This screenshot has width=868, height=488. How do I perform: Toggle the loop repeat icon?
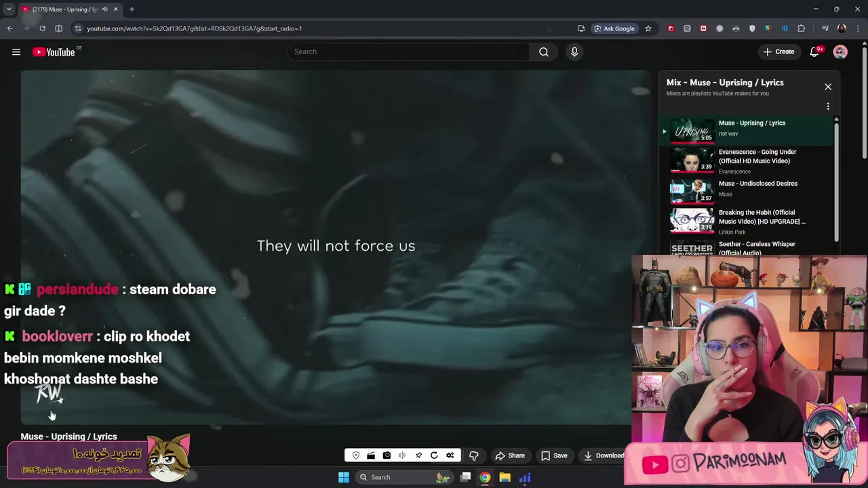[x=434, y=455]
